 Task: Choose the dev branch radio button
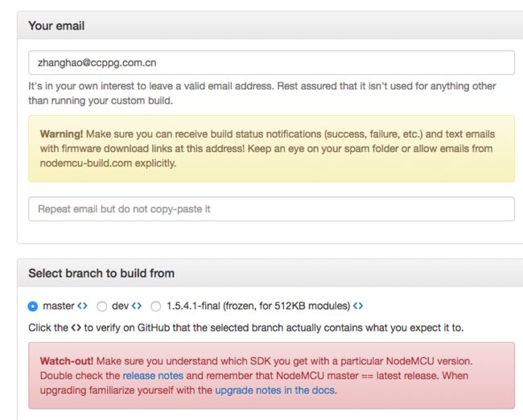click(x=101, y=307)
